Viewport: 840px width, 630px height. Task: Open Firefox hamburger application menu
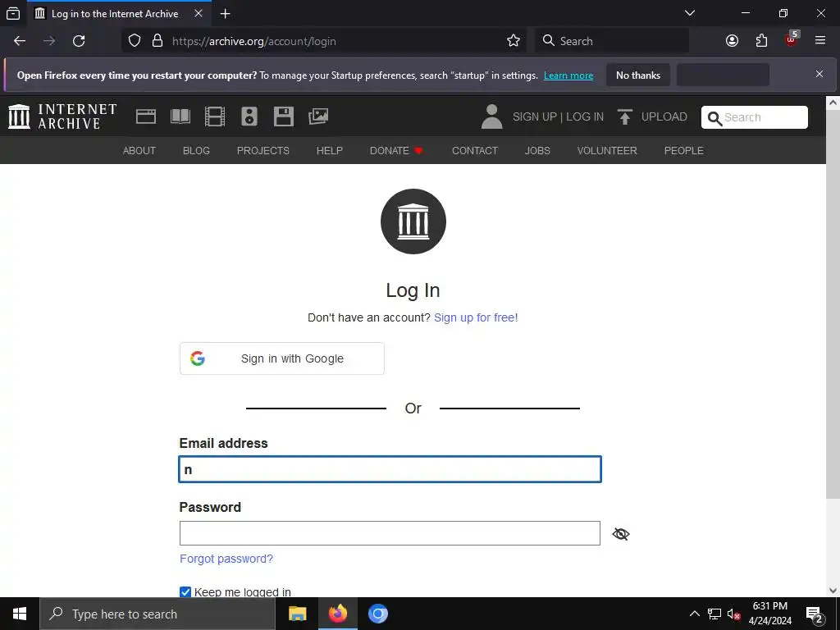[820, 41]
